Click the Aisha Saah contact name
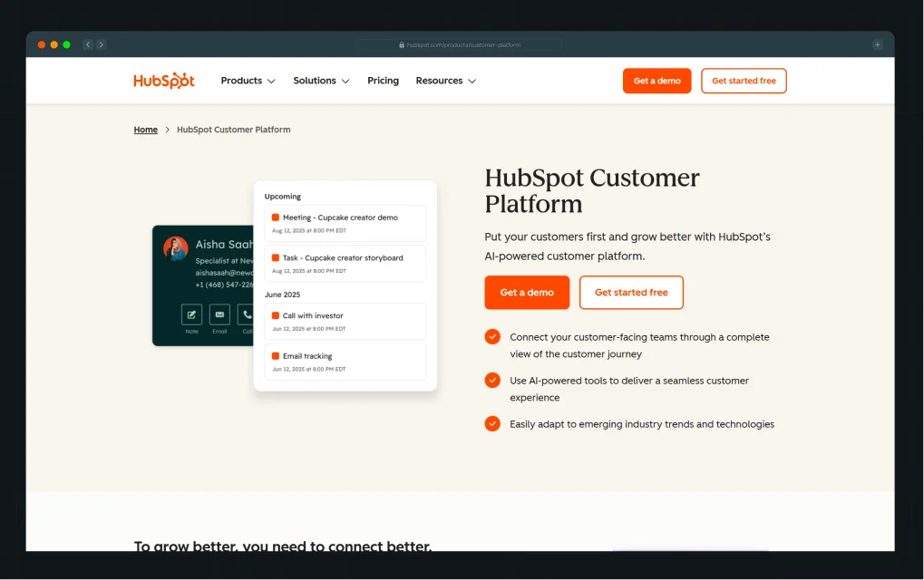Screen dimensions: 924x580 (224, 245)
